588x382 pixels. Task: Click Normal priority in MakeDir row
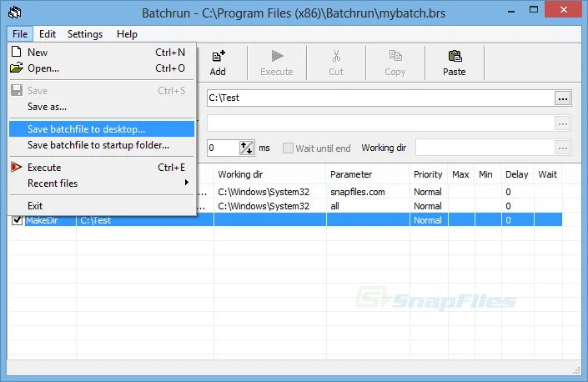[428, 220]
